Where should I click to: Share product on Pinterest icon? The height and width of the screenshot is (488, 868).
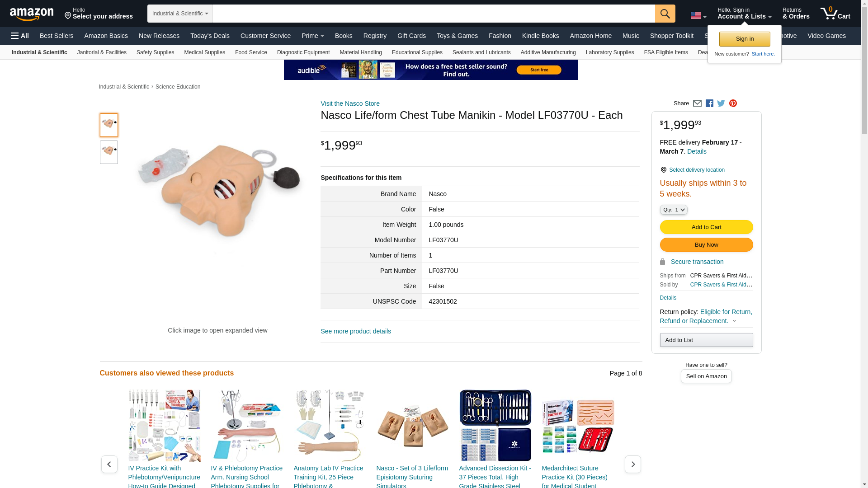click(733, 103)
